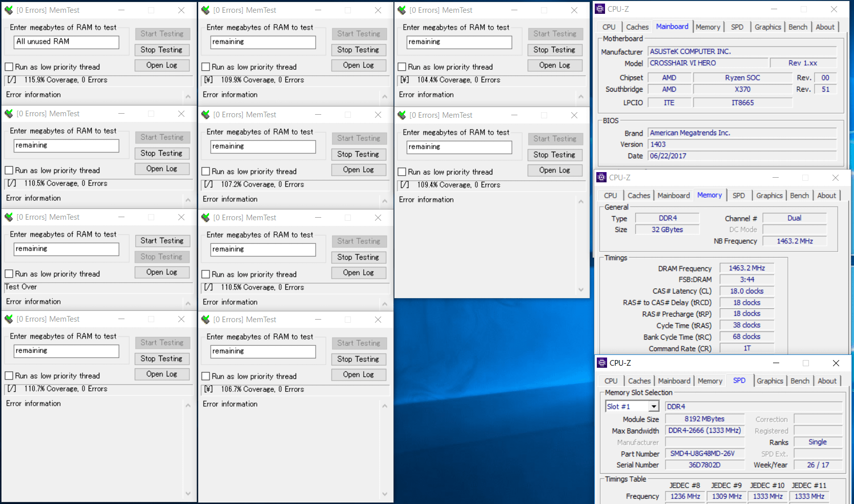
Task: Open SPD tab in ASUSTeK motherboard CPU-Z window
Action: (x=737, y=27)
